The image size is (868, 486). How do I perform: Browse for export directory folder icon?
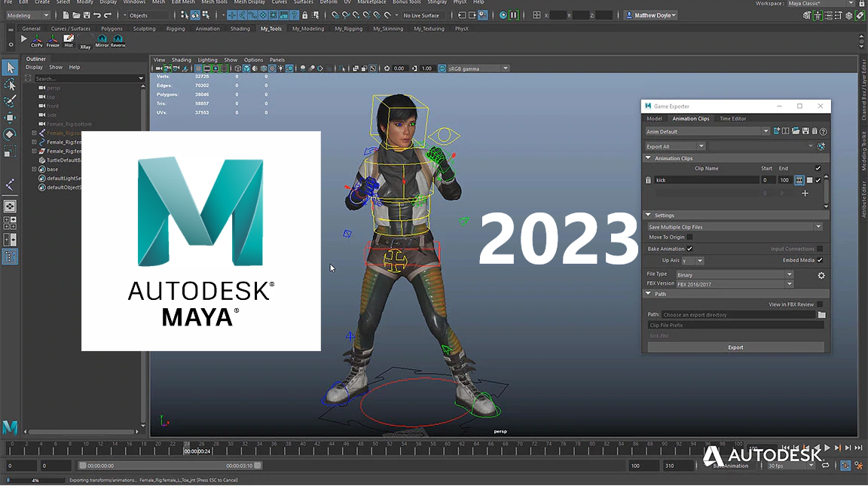click(821, 315)
